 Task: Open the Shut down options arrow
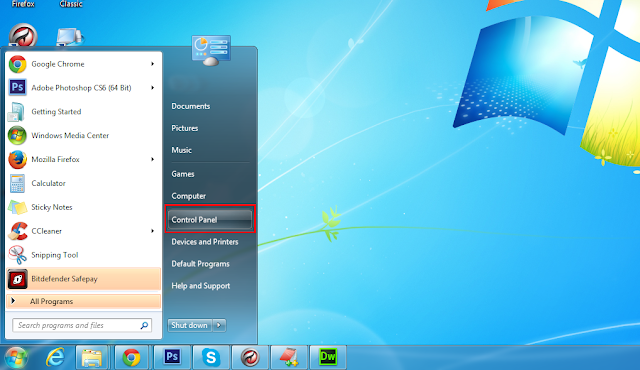[219, 325]
